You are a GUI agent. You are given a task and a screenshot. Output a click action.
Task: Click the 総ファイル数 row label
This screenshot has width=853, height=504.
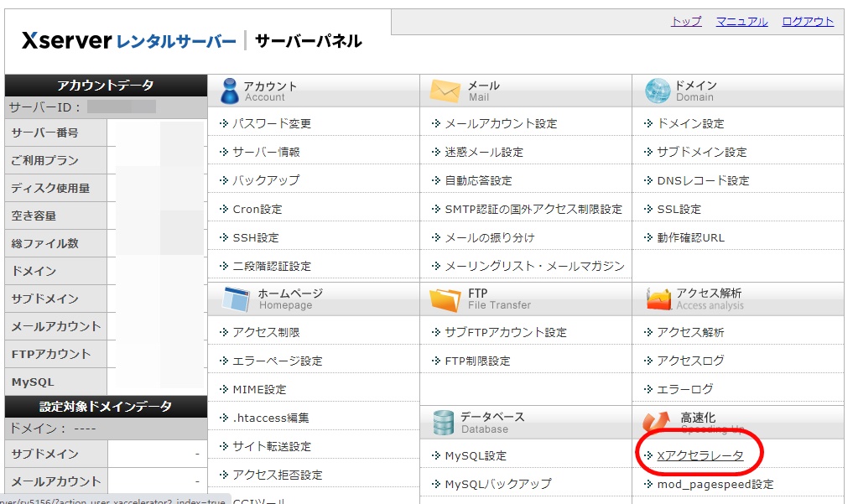[44, 243]
